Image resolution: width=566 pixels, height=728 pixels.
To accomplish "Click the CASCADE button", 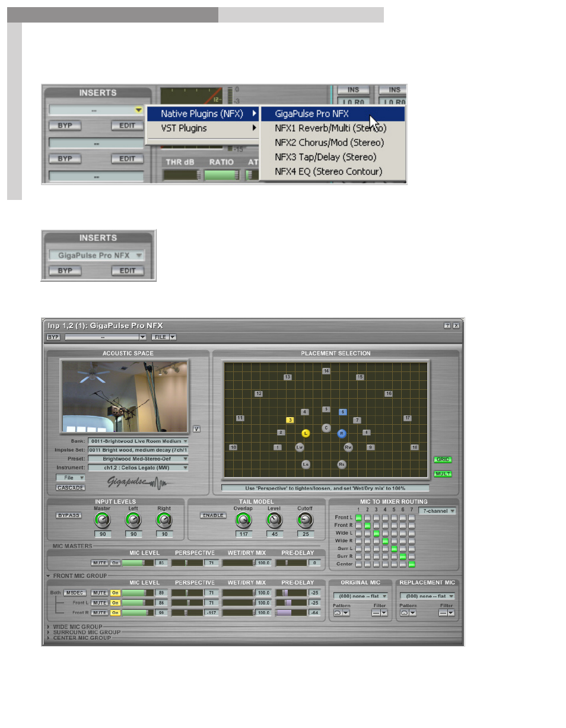I will click(x=71, y=488).
